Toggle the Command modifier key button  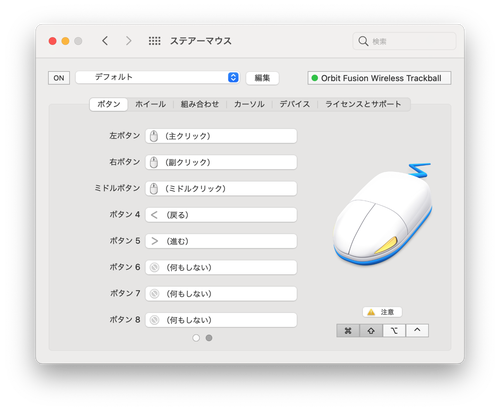point(348,331)
